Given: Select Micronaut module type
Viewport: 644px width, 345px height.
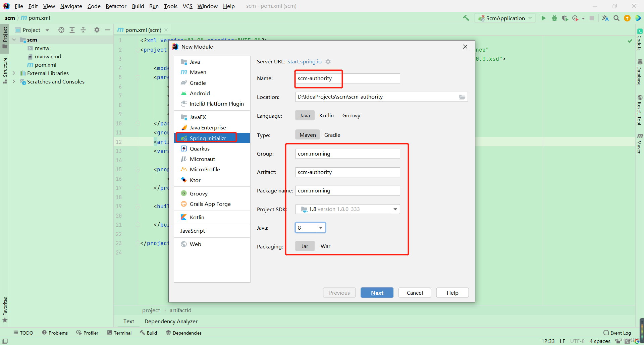Looking at the screenshot, I should click(212, 159).
